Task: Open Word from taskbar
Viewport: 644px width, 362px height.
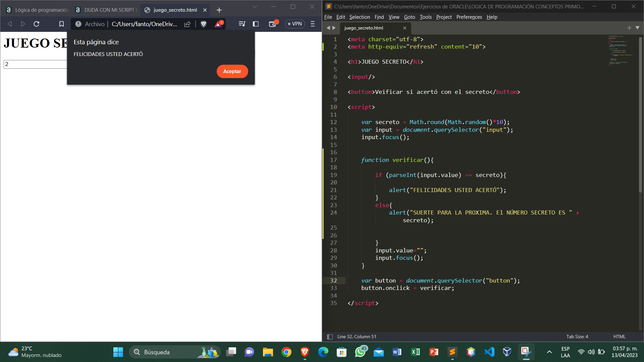Action: 397,352
